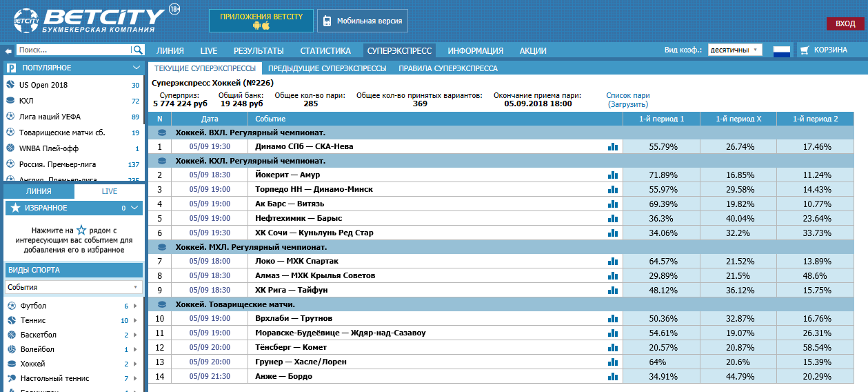Select Текущие суперэкспрессы tab
This screenshot has height=392, width=868.
tap(205, 68)
